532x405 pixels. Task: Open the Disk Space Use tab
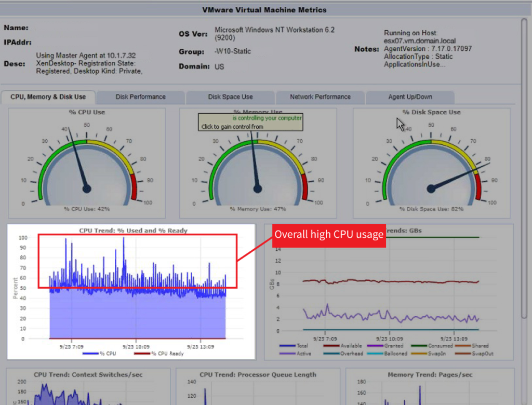(x=230, y=97)
